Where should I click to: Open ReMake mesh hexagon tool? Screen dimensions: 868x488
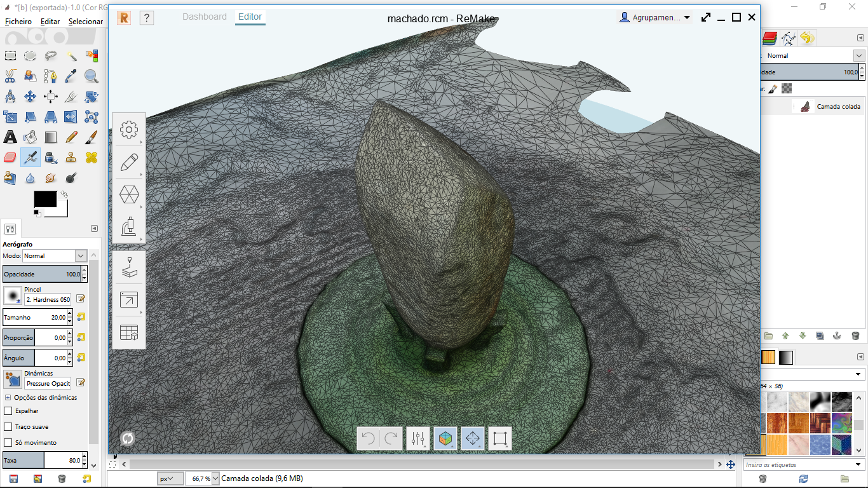tap(129, 194)
